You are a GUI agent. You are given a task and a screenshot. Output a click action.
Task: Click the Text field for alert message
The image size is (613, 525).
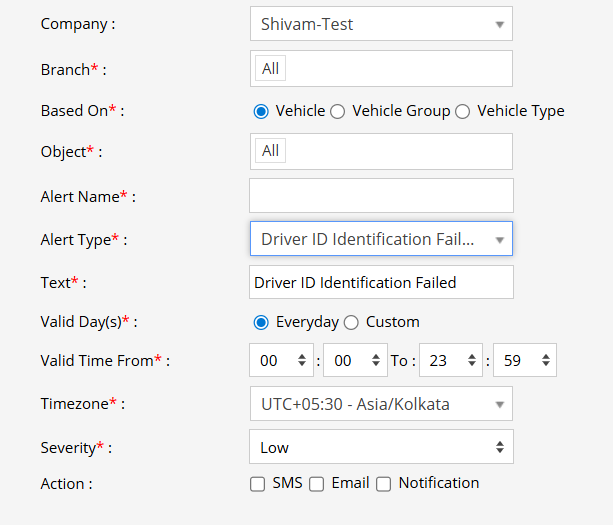pyautogui.click(x=380, y=282)
